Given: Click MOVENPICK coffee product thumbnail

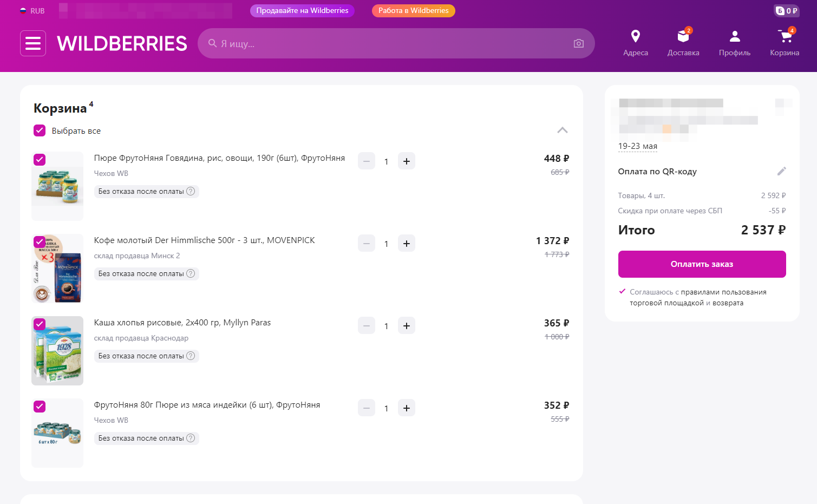Looking at the screenshot, I should click(x=57, y=269).
